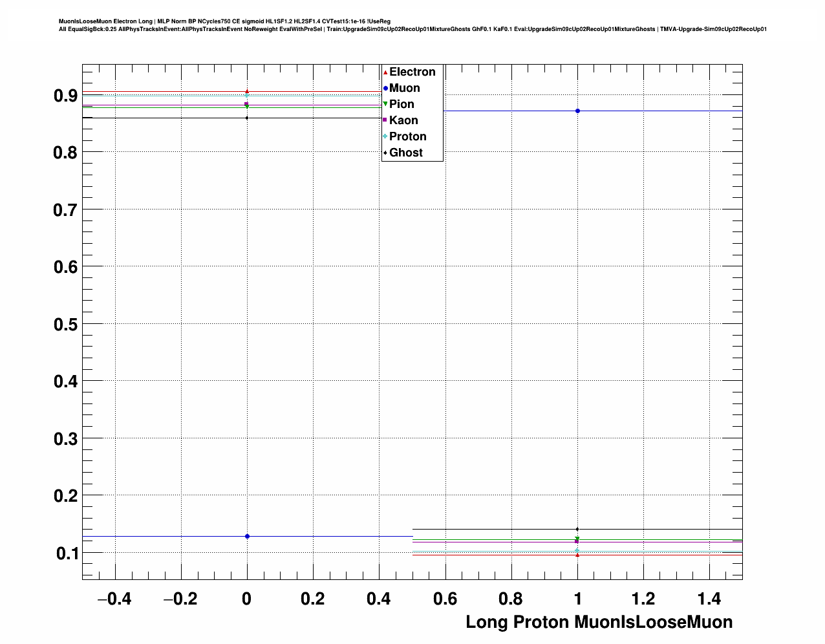The image size is (825, 644).
Task: Select the blue Muon data point near 0.87
Action: click(x=577, y=111)
